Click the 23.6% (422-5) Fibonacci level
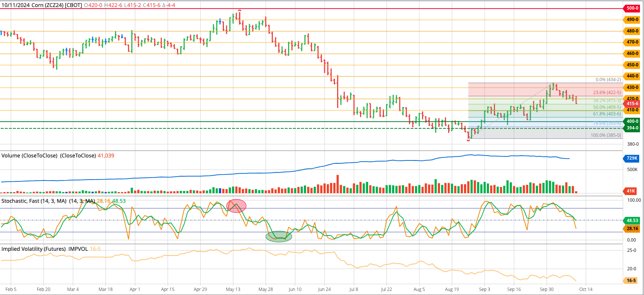 (x=607, y=93)
